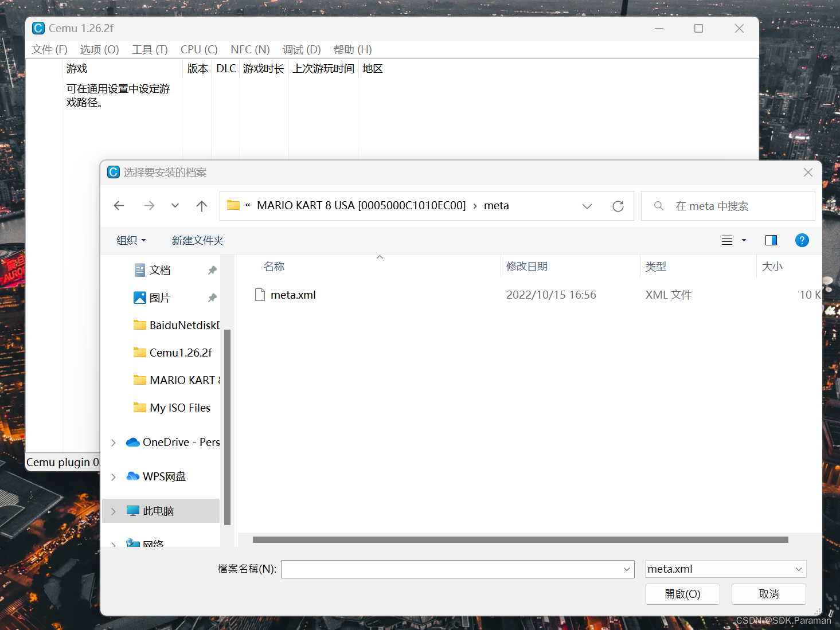Open the 文件 (F) menu in Cemu
The width and height of the screenshot is (840, 630).
tap(49, 49)
